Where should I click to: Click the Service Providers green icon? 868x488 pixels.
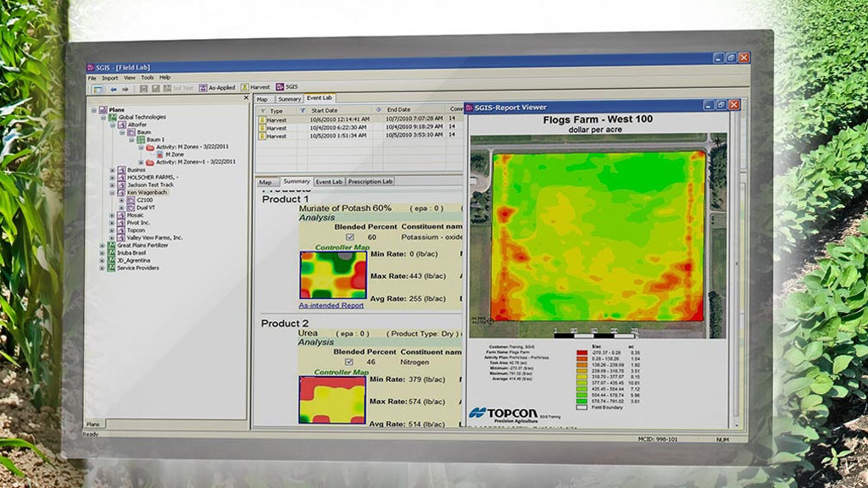[x=111, y=268]
